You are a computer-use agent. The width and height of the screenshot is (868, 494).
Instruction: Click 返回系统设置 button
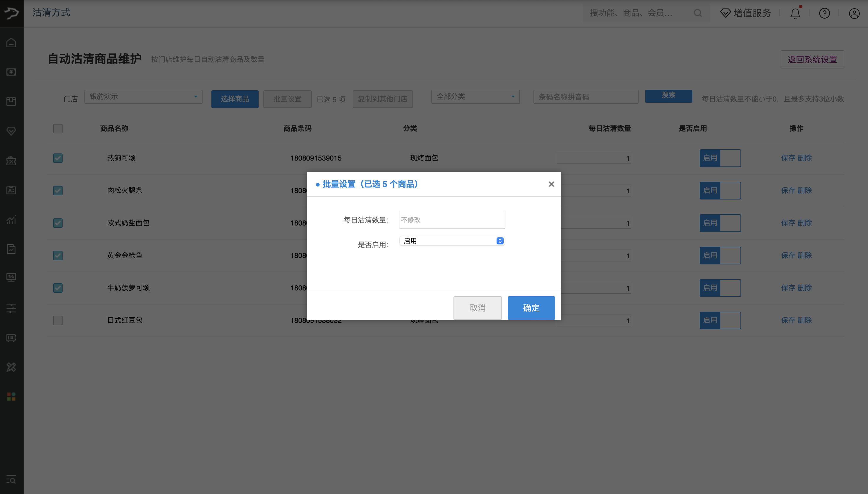click(x=812, y=59)
